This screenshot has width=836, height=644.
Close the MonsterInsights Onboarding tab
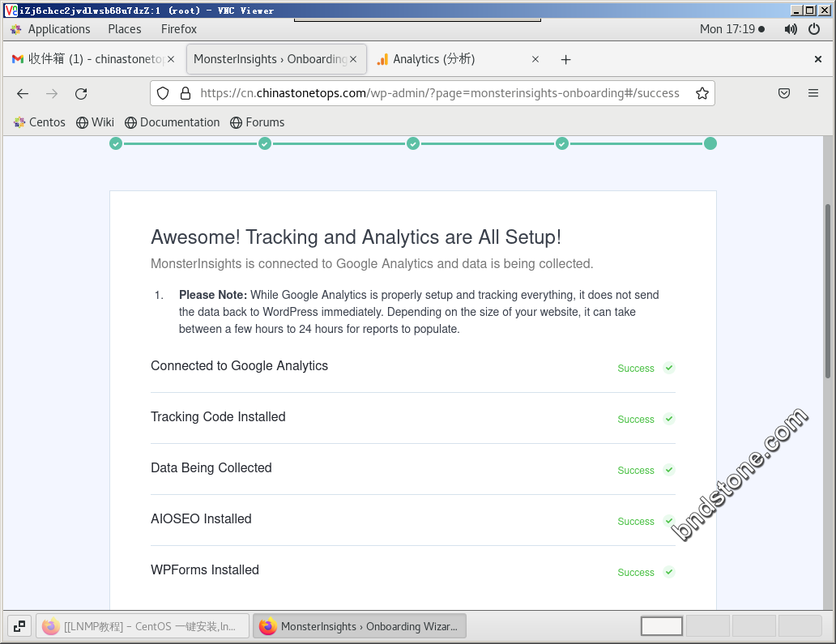353,59
